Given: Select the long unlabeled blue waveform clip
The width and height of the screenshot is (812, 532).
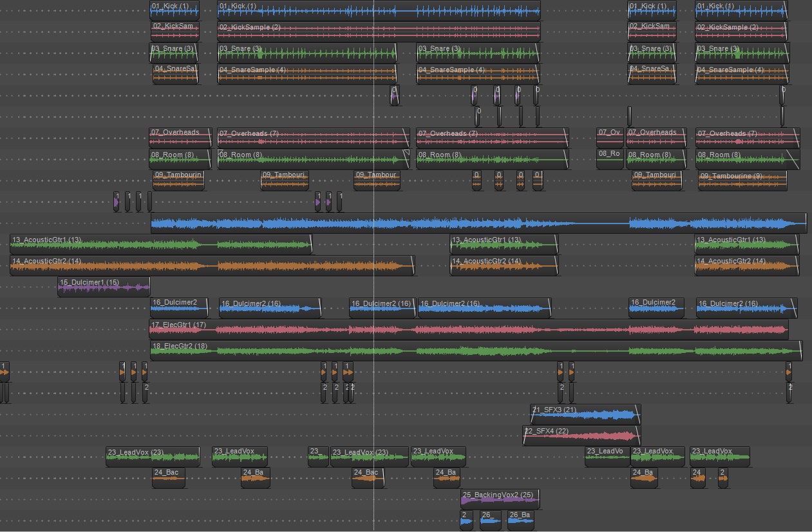Looking at the screenshot, I should pyautogui.click(x=478, y=223).
